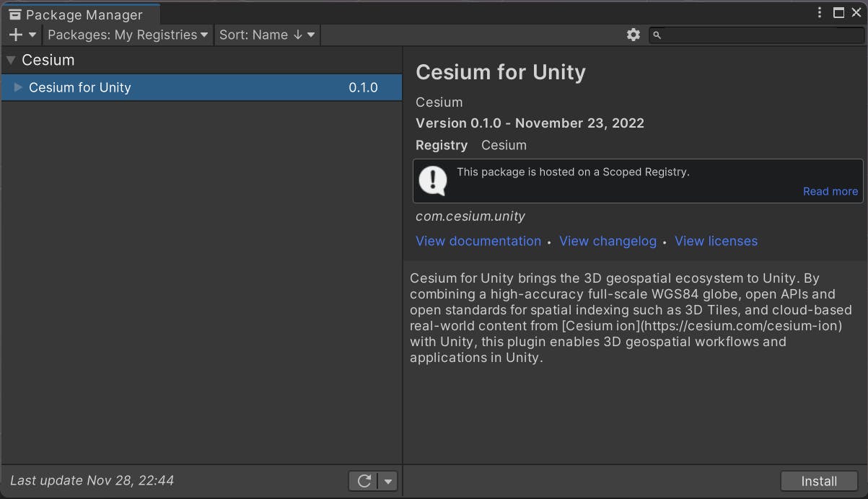The width and height of the screenshot is (868, 499).
Task: Maximize the Package Manager window
Action: coord(838,13)
